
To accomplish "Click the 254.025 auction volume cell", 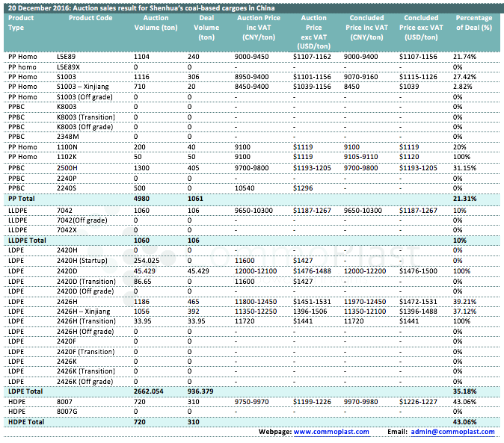I will [147, 258].
